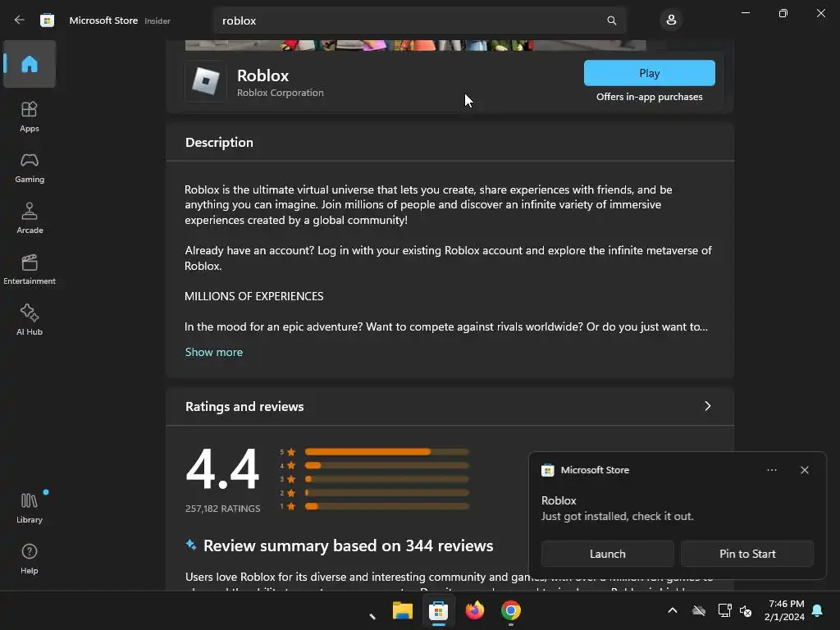Open the Gaming section in sidebar
Viewport: 840px width, 630px height.
[30, 168]
